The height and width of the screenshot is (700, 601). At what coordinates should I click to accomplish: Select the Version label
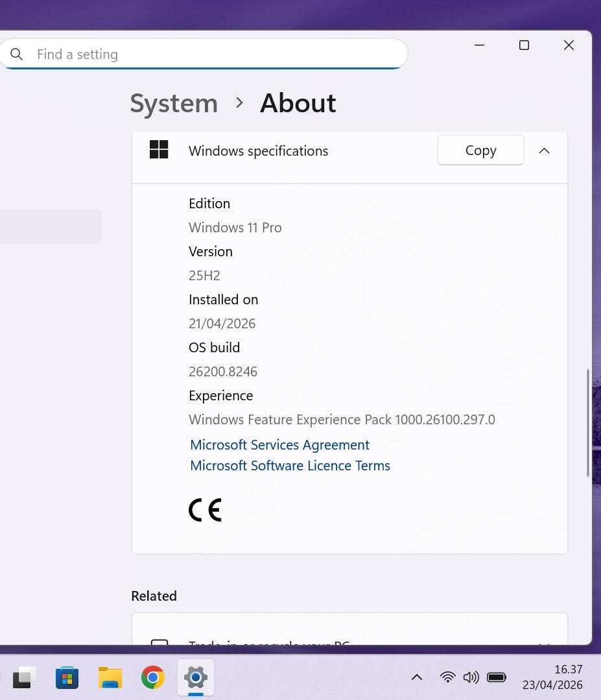[x=211, y=252]
